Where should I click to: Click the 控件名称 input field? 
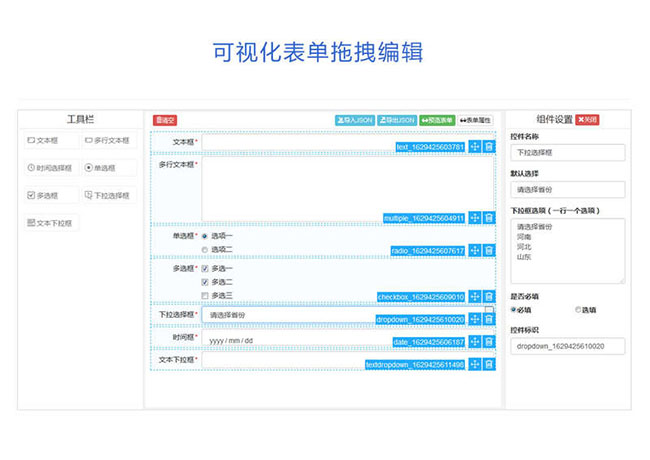tap(567, 153)
